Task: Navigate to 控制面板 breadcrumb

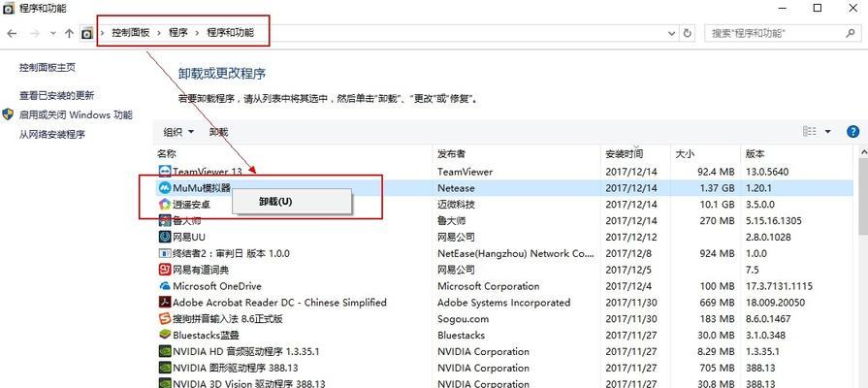Action: point(131,33)
